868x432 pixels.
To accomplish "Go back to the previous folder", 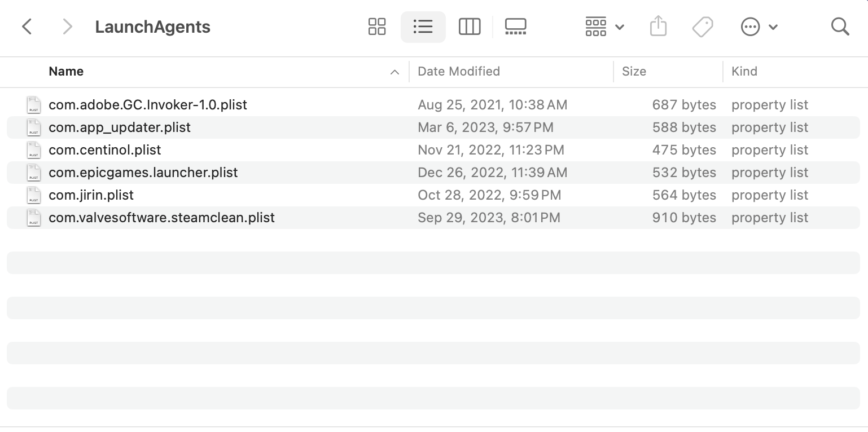I will click(x=27, y=27).
